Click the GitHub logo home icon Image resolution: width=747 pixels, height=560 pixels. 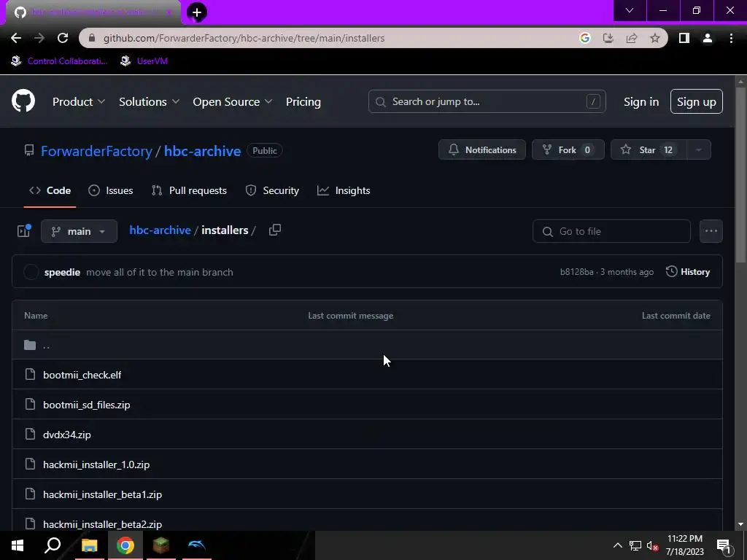coord(23,101)
